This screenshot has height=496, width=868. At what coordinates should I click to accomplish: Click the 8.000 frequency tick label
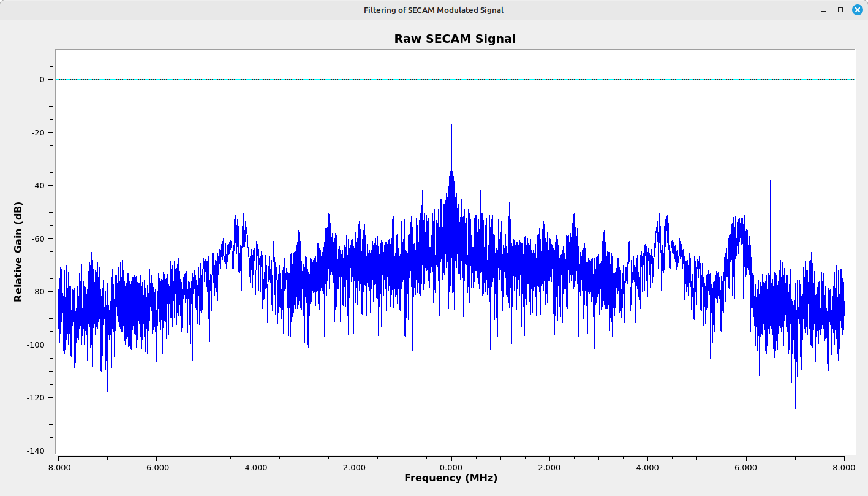(x=843, y=467)
